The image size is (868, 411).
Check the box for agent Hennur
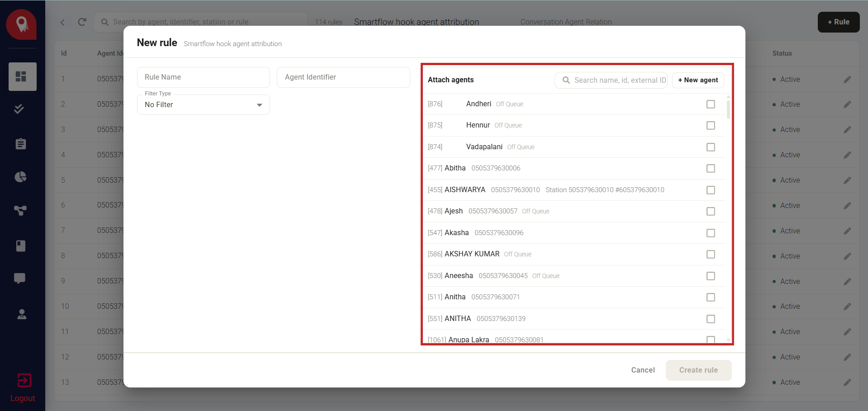pos(711,125)
